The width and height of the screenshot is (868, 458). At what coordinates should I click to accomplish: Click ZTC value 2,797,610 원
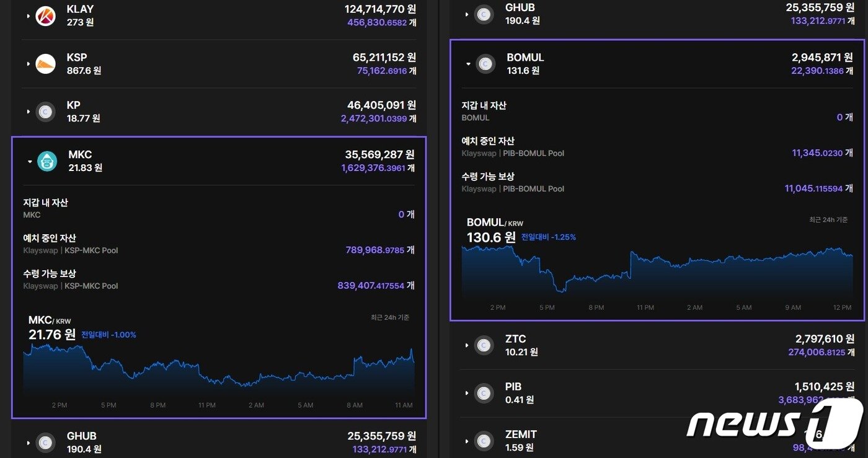(825, 338)
